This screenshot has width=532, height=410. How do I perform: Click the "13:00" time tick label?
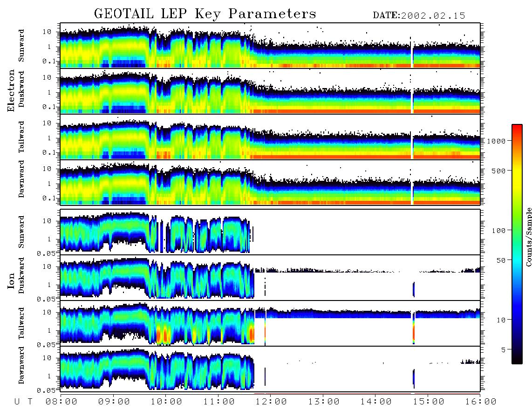[324, 402]
